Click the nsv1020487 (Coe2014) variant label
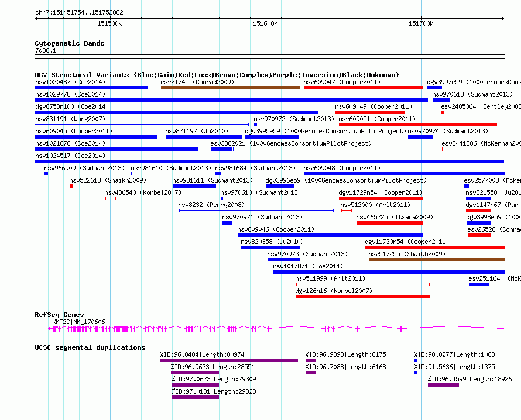The image size is (521, 420). [x=70, y=82]
